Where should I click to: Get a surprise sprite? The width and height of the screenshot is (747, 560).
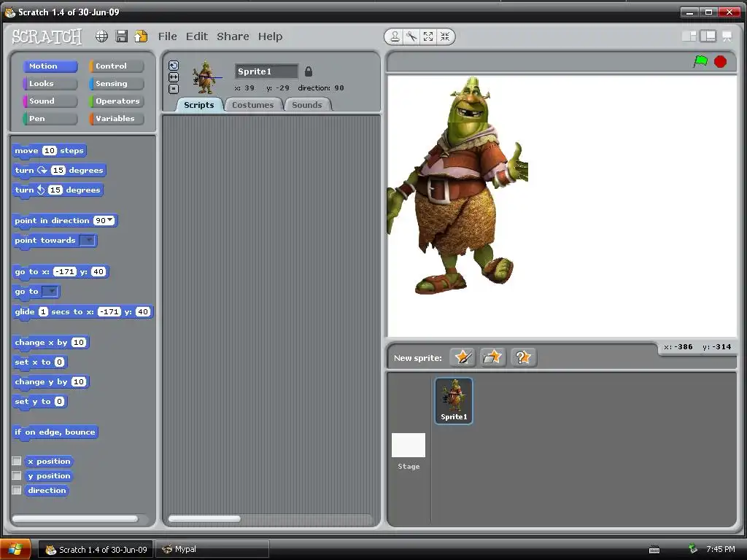pos(523,357)
